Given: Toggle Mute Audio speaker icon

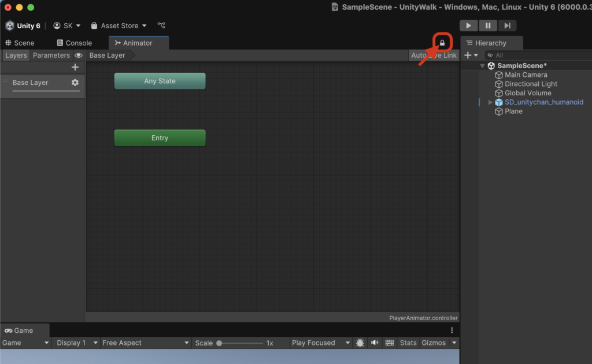Looking at the screenshot, I should pos(375,343).
